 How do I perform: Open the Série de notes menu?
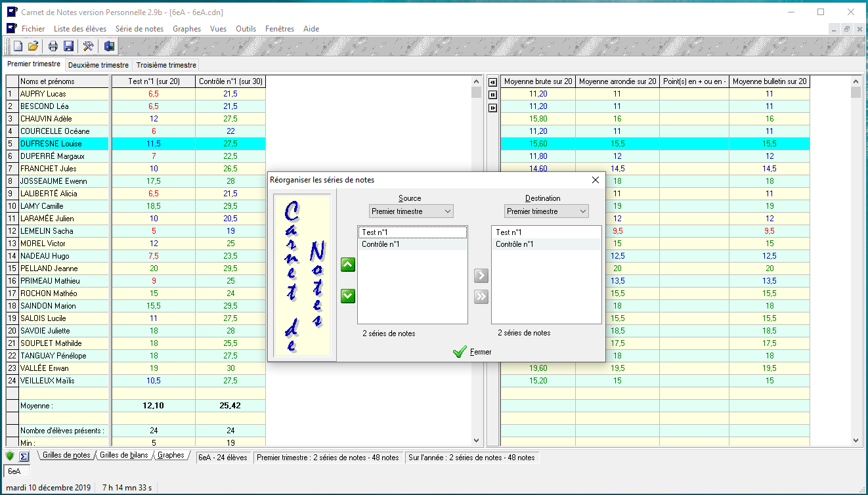(139, 29)
